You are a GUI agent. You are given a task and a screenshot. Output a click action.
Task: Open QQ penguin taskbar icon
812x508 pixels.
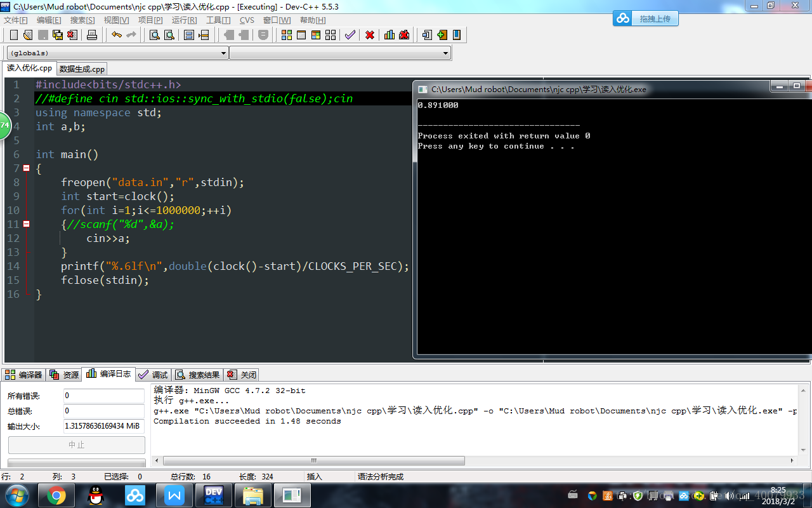click(x=96, y=495)
